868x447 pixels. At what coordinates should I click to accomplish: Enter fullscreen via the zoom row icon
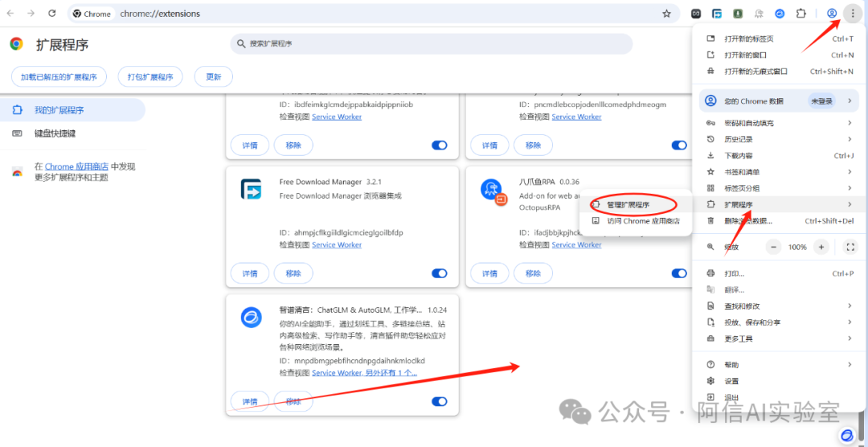850,247
